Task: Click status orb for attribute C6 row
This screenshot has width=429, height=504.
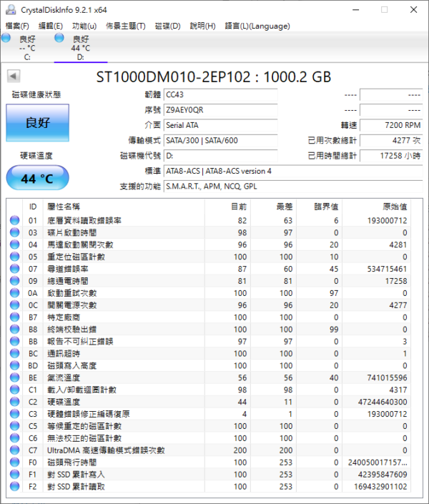Action: coord(14,438)
